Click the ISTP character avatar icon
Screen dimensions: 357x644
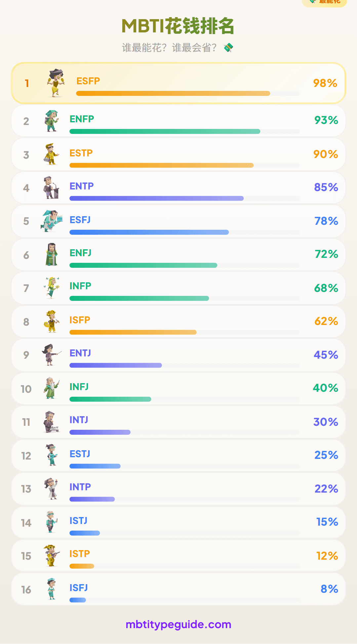52,555
